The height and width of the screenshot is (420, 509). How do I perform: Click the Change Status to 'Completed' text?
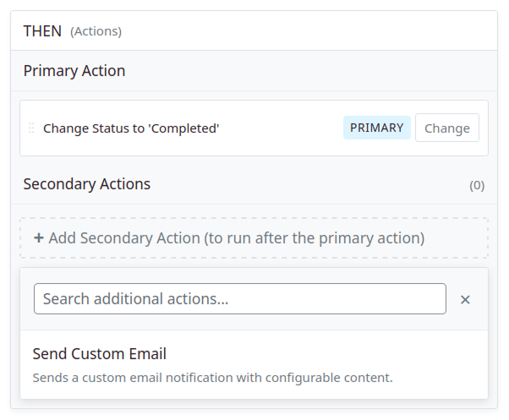[131, 128]
